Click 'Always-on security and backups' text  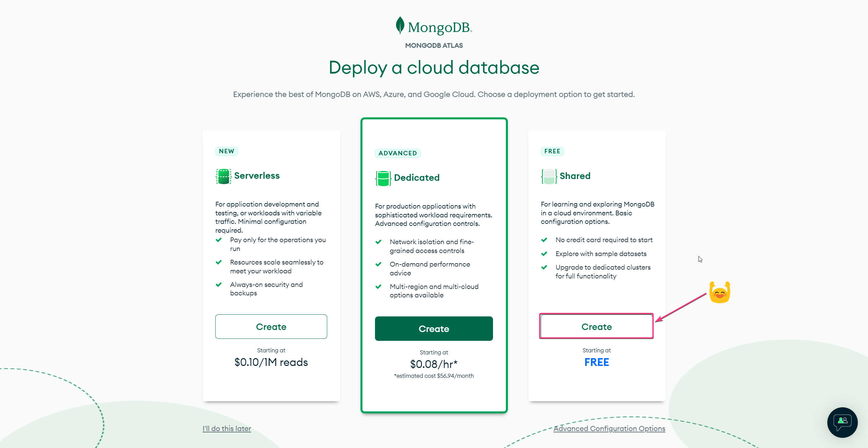point(267,289)
